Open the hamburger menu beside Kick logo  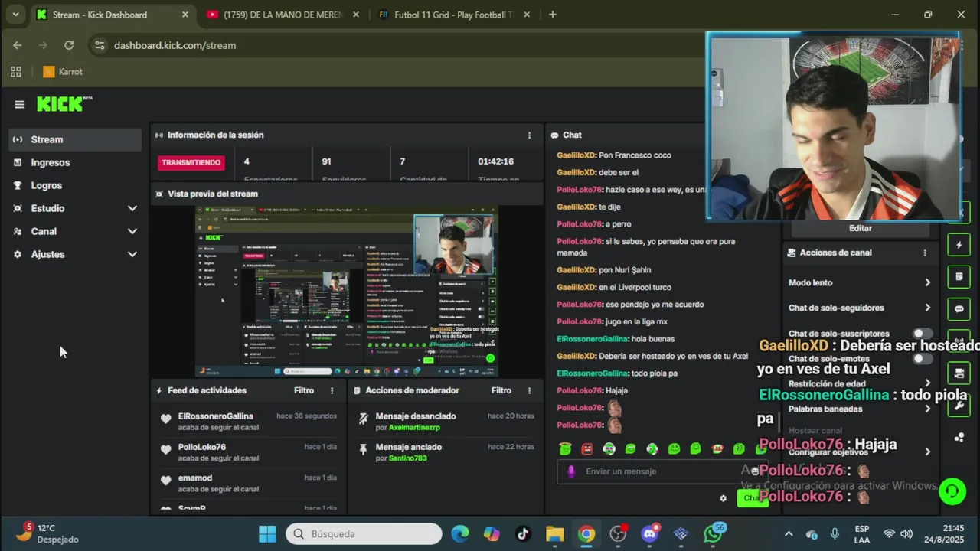click(20, 104)
